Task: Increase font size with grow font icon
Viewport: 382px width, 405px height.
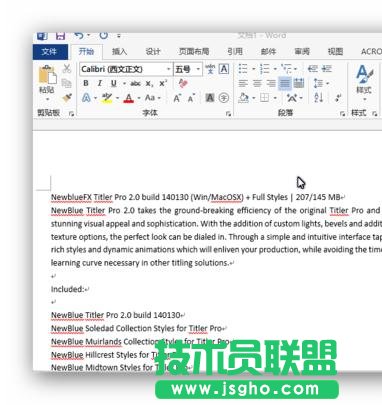Action: pos(177,98)
